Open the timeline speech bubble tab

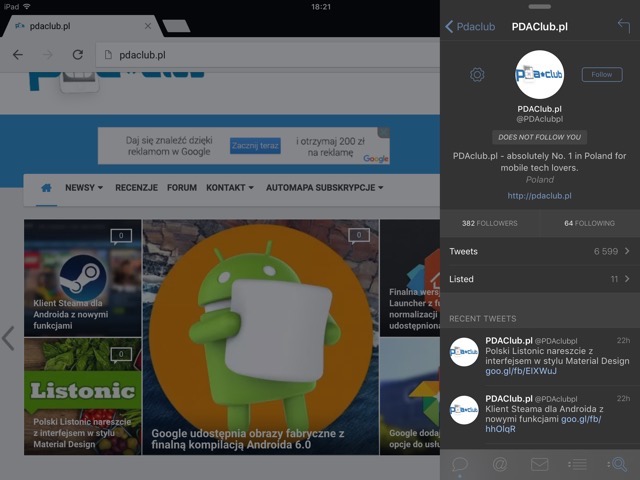[460, 464]
